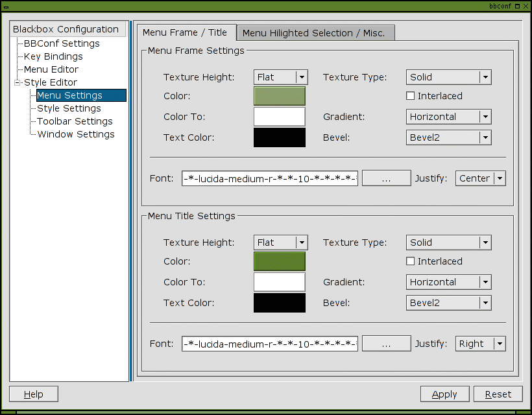This screenshot has width=532, height=415.
Task: Open Style Settings tree item
Action: pyautogui.click(x=69, y=108)
